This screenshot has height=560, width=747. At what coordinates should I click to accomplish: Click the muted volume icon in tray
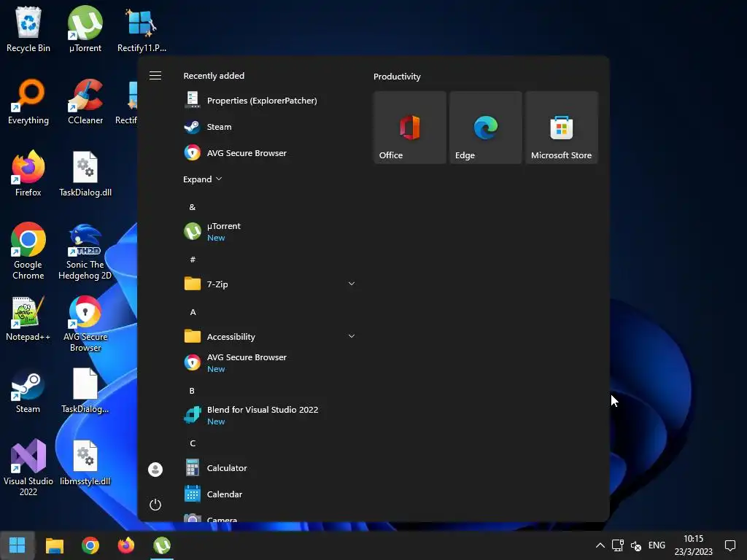636,545
